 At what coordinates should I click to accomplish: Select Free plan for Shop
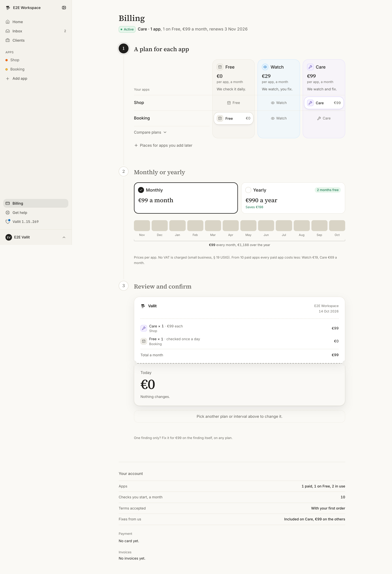click(x=233, y=103)
